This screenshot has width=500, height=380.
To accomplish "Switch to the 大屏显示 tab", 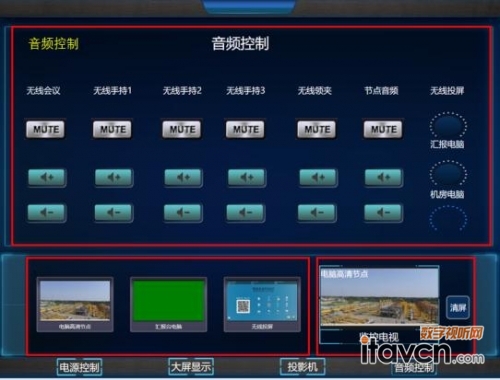I will pos(191,367).
